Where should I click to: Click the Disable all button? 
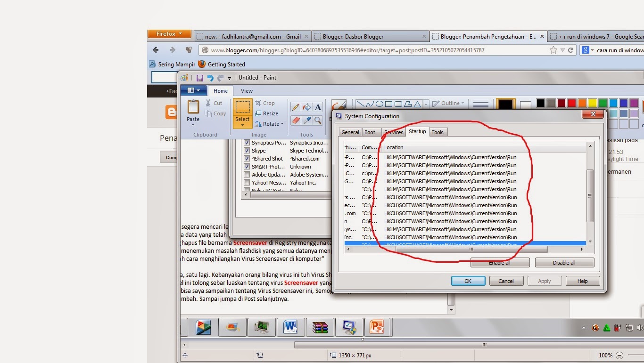tap(564, 262)
